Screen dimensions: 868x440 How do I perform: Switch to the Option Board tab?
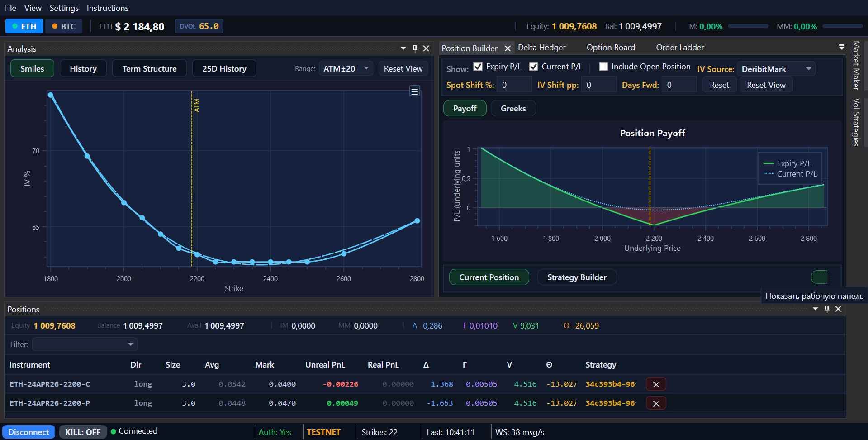[611, 48]
